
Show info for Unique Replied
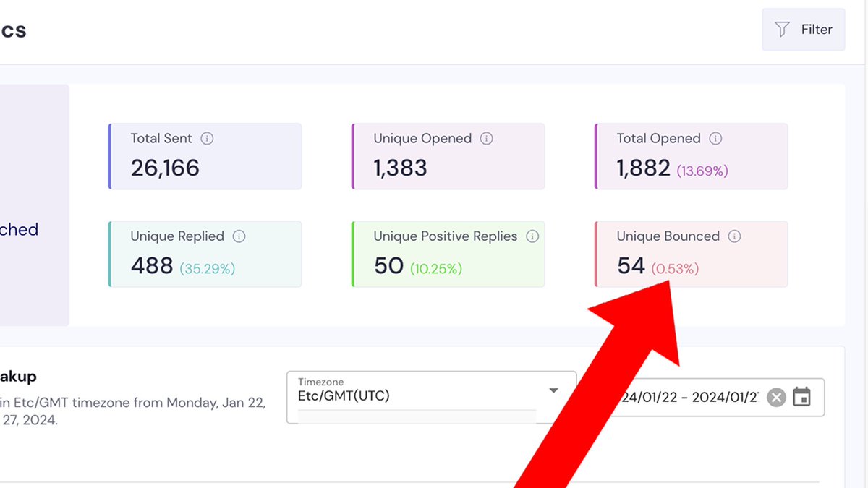click(x=239, y=236)
